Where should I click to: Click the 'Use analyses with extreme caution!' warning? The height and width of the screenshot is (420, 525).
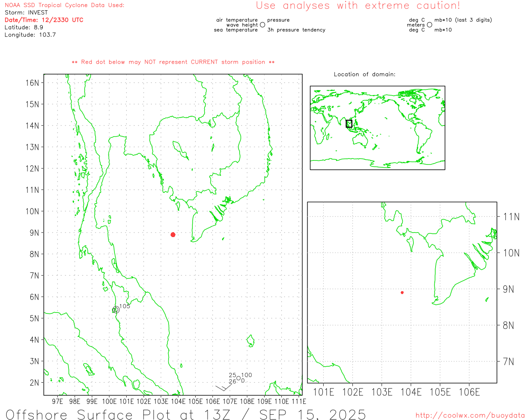358,6
